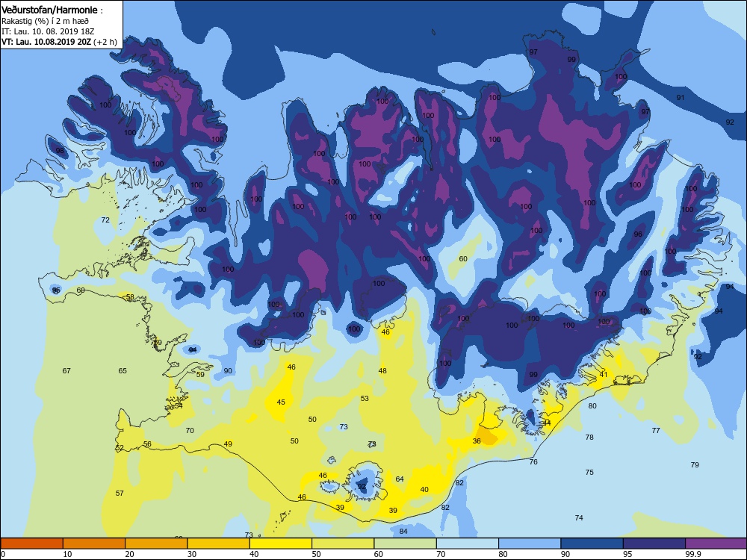Pick the pale yellow 50–60 legend swatch
Image resolution: width=747 pixels, height=560 pixels.
click(343, 544)
